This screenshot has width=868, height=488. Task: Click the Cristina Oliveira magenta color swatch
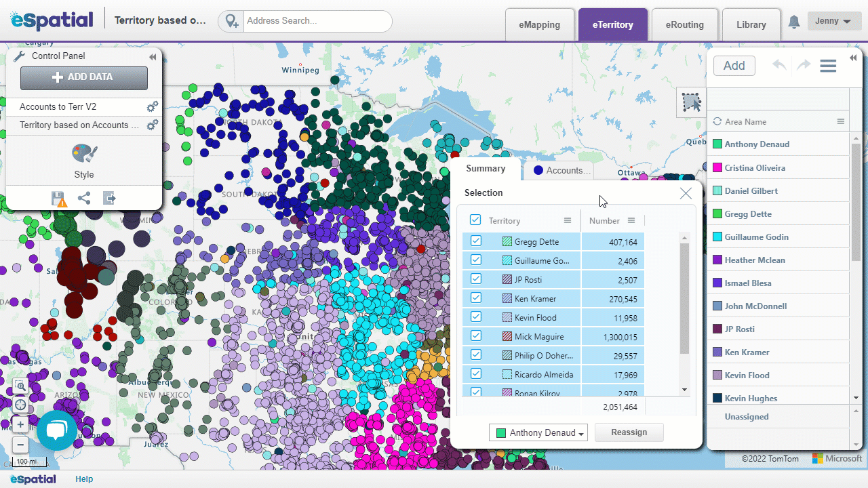coord(717,167)
